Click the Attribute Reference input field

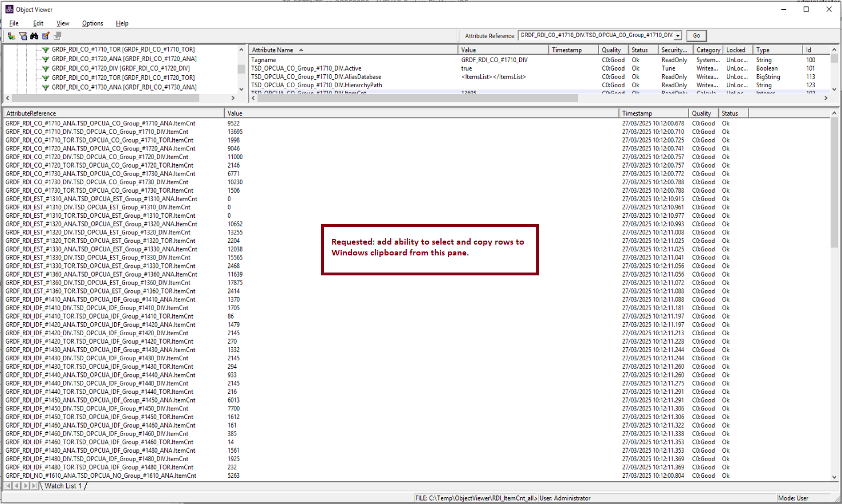[596, 35]
